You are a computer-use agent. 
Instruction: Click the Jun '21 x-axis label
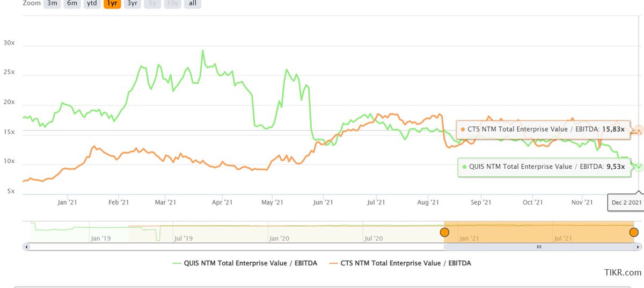322,202
